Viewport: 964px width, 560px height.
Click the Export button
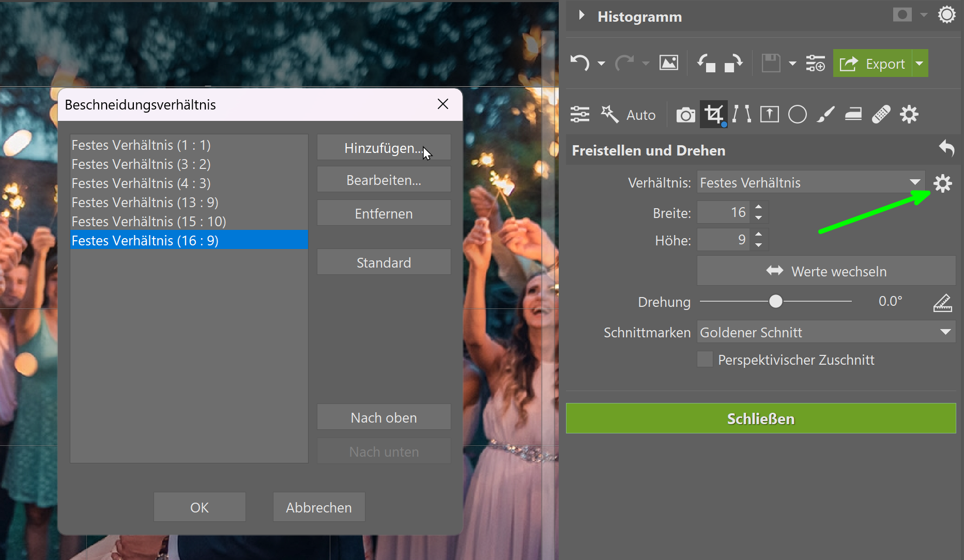pos(873,64)
